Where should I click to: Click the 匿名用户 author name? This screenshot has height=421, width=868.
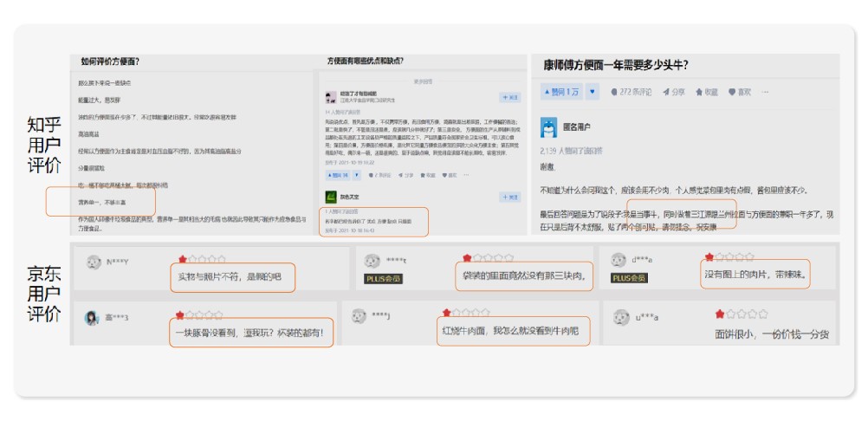tap(577, 127)
